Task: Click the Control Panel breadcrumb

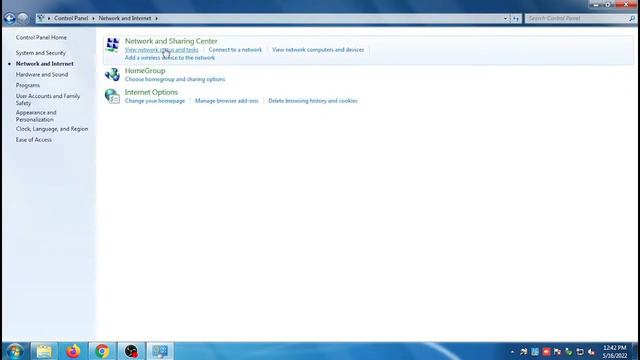Action: click(x=71, y=18)
